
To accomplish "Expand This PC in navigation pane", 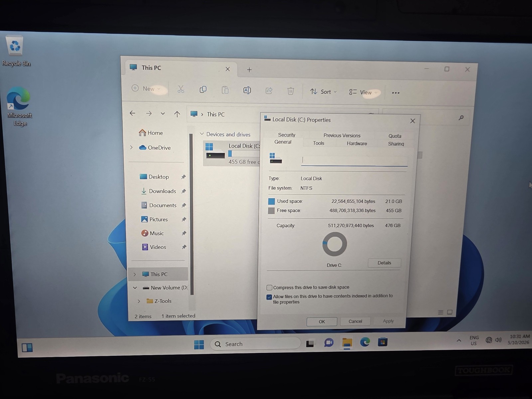I will [134, 274].
